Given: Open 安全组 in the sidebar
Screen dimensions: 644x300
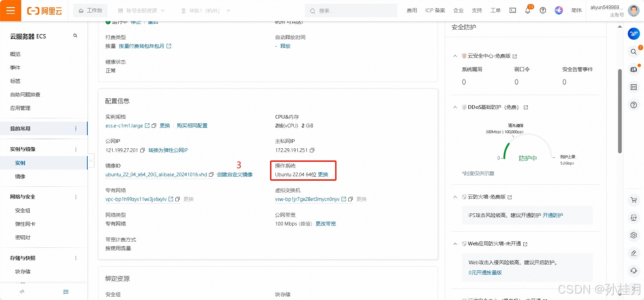Looking at the screenshot, I should 23,210.
